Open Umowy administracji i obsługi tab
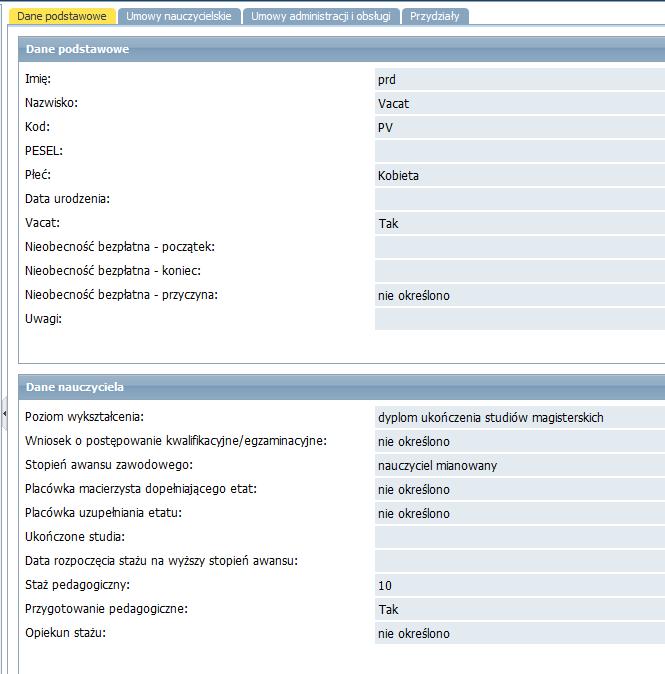Viewport: 665px width, 674px height. click(x=321, y=16)
